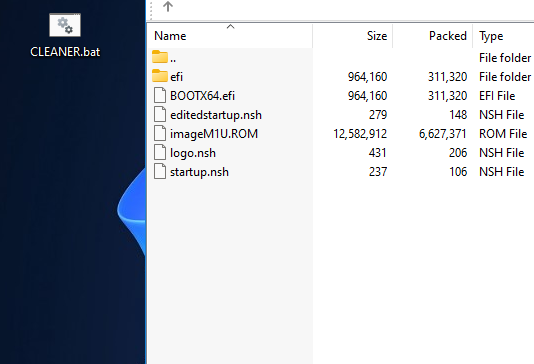Toggle the sort-order chevron above Name

coord(231,27)
